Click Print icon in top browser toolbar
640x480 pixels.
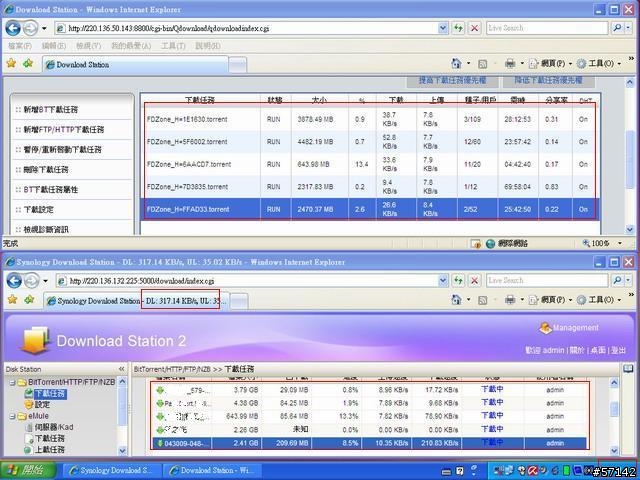510,63
